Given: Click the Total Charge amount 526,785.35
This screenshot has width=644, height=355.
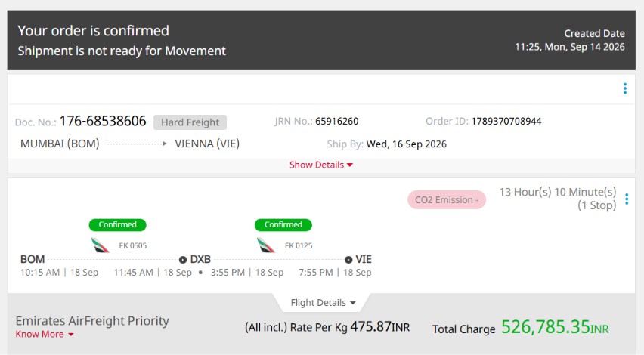Looking at the screenshot, I should tap(546, 327).
